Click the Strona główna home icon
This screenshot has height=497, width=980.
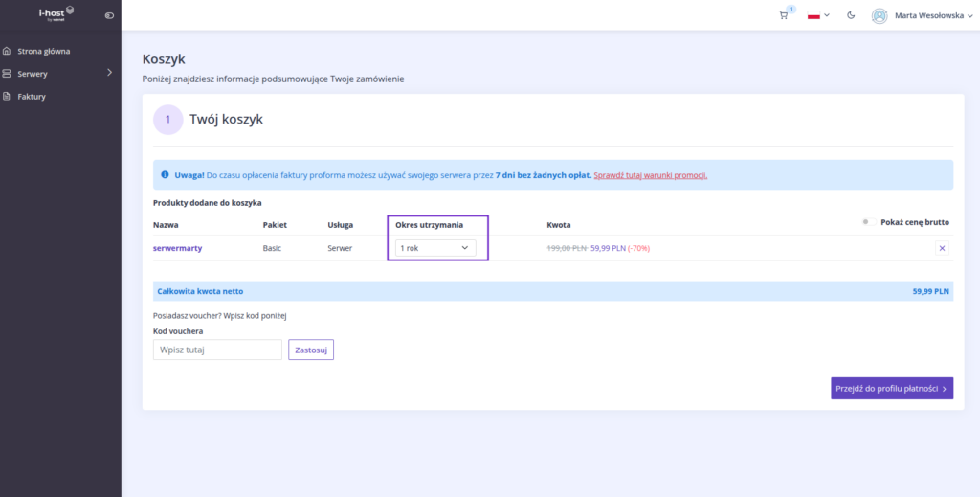click(8, 51)
